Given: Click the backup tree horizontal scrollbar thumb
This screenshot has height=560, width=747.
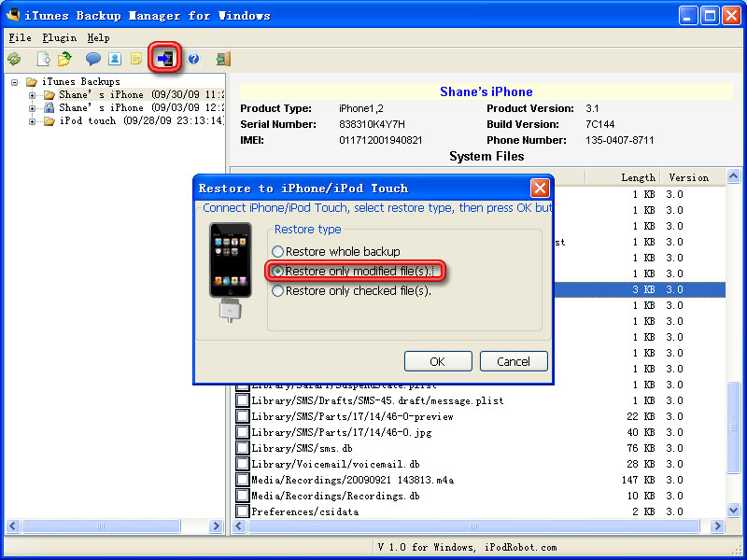Looking at the screenshot, I should [102, 526].
